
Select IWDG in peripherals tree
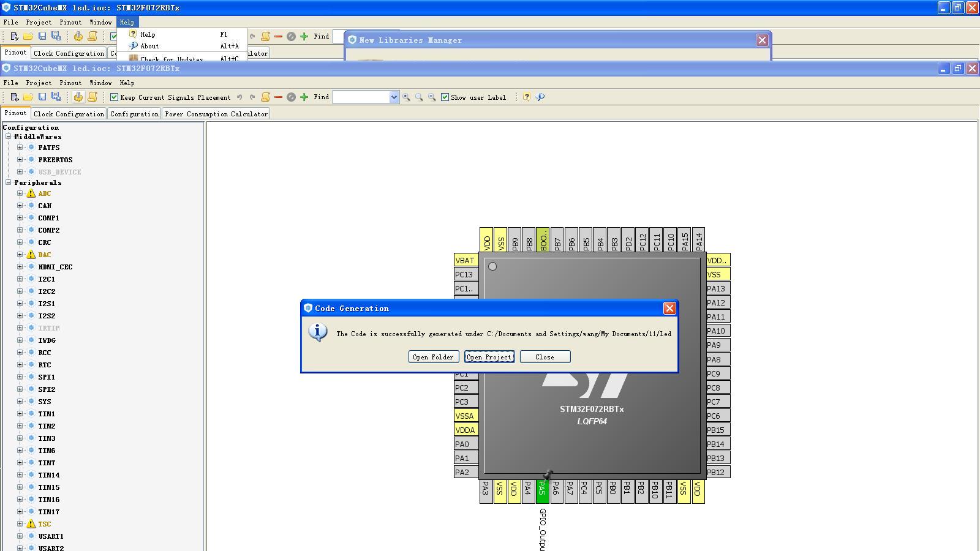pyautogui.click(x=47, y=340)
